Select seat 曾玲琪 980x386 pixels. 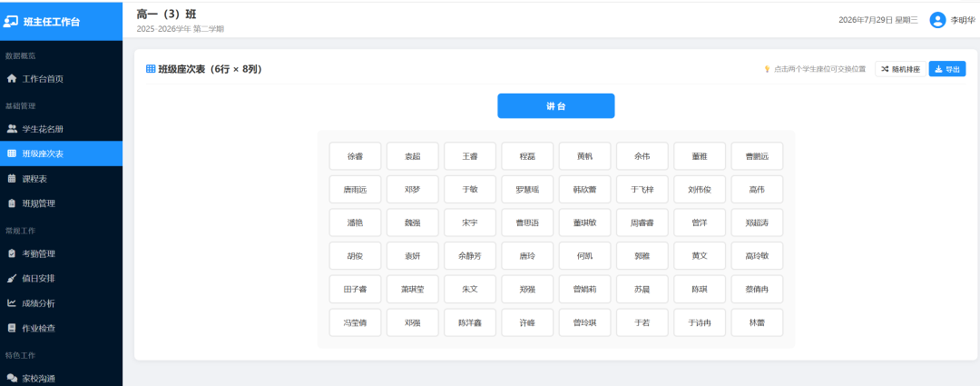click(585, 322)
